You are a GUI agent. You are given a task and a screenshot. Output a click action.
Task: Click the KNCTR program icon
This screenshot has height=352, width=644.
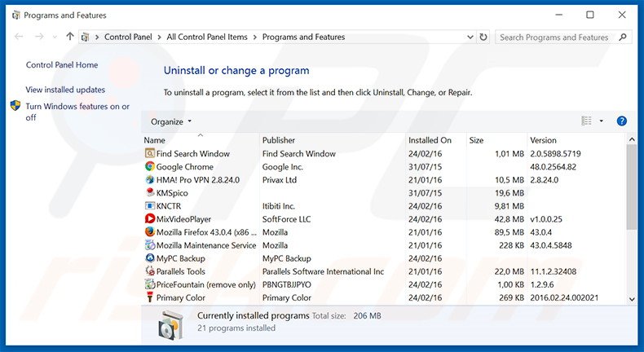tap(150, 206)
